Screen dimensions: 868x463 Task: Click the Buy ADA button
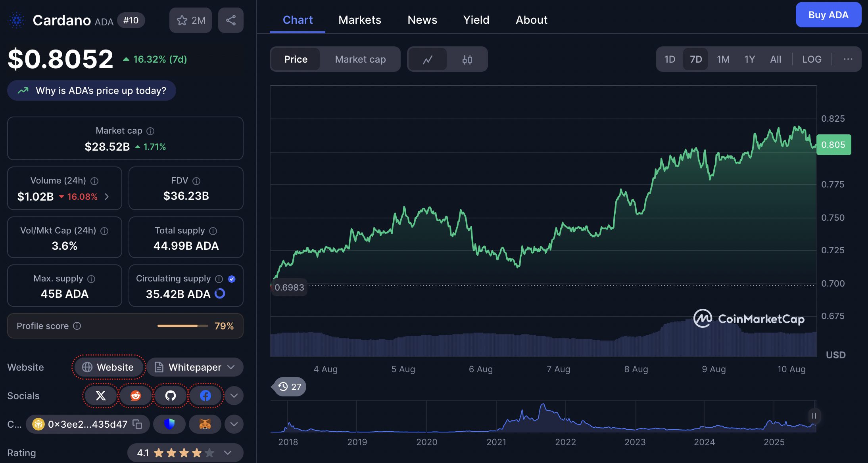click(828, 15)
